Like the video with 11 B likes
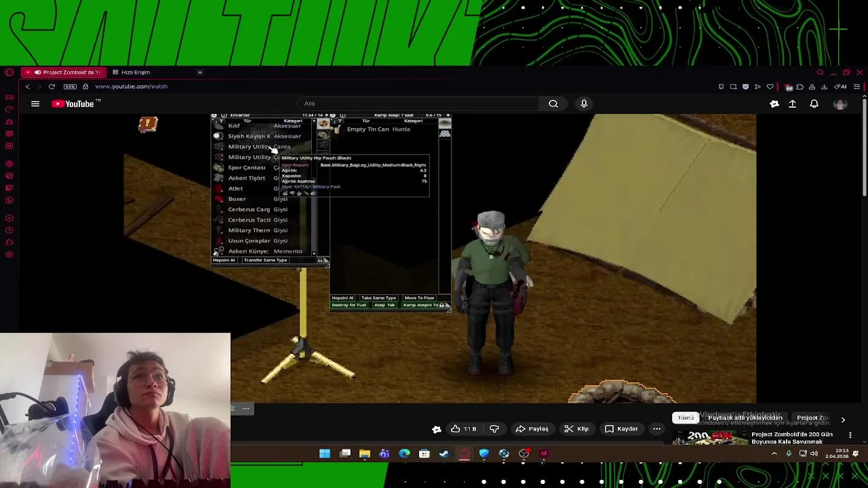 (x=465, y=429)
